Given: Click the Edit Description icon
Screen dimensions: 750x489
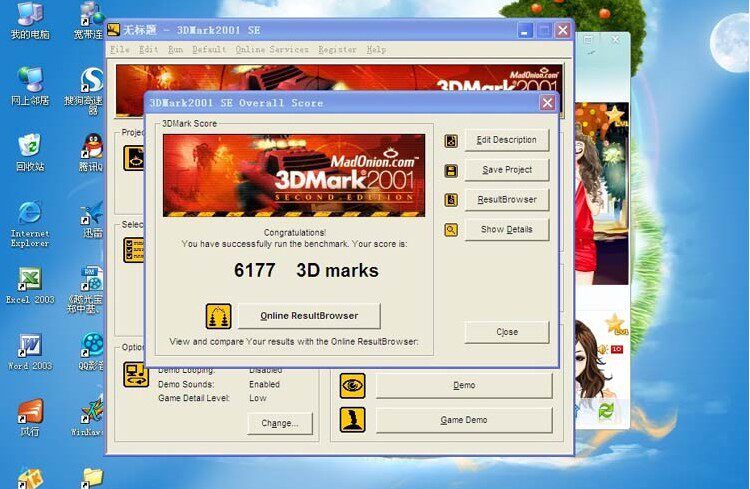Looking at the screenshot, I should pos(451,141).
